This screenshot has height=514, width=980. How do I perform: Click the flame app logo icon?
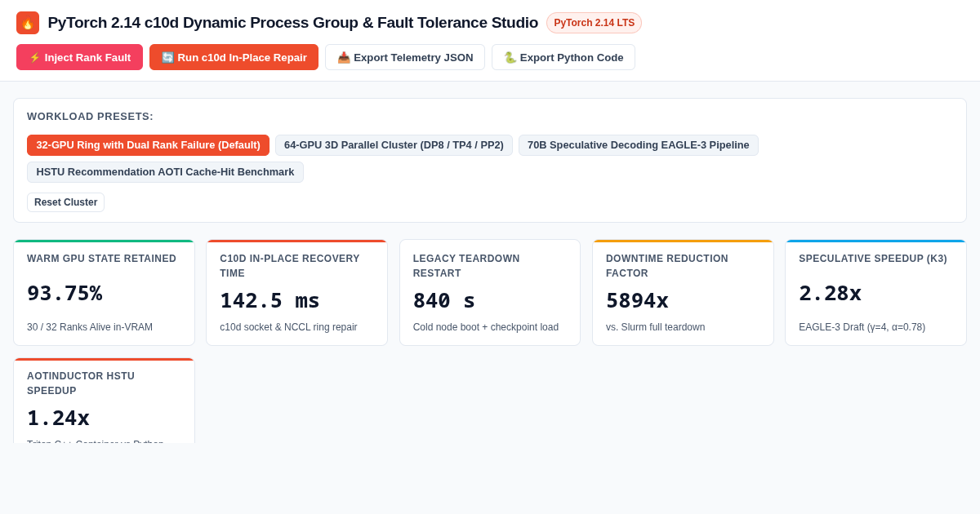pyautogui.click(x=28, y=23)
